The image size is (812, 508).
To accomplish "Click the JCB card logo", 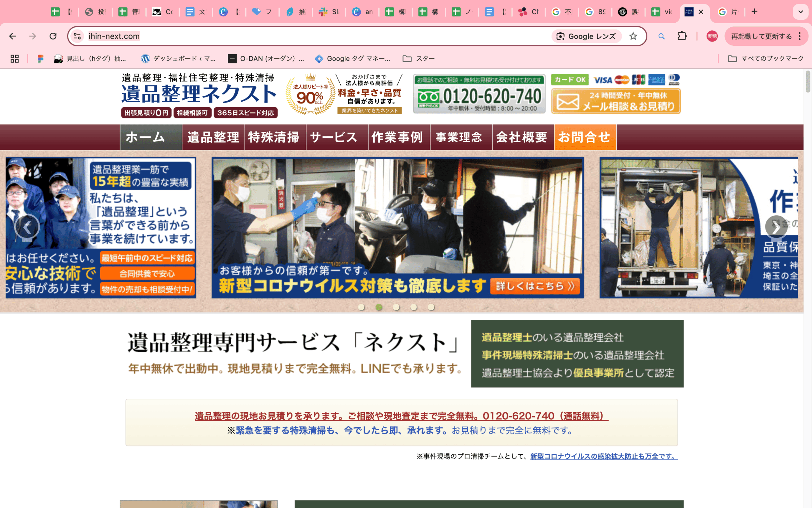I will point(638,80).
